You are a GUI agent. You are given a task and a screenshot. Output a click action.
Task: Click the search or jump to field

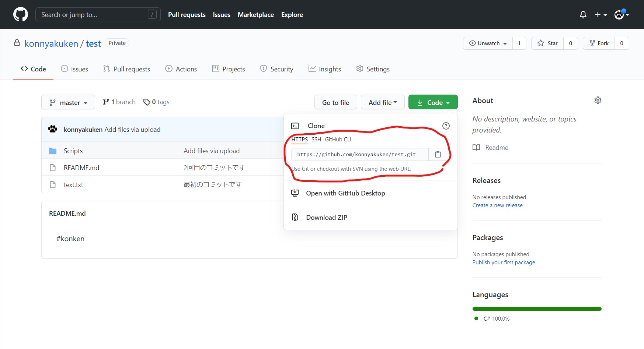[x=98, y=14]
